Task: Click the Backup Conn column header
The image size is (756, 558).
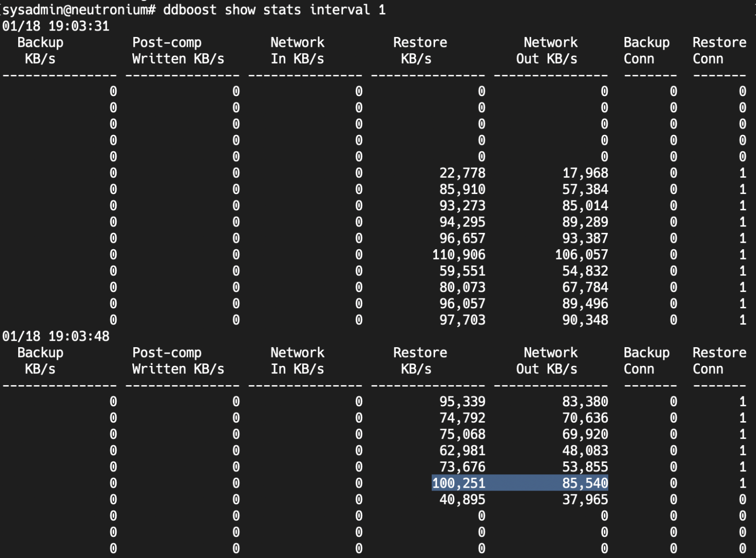Action: (x=646, y=50)
